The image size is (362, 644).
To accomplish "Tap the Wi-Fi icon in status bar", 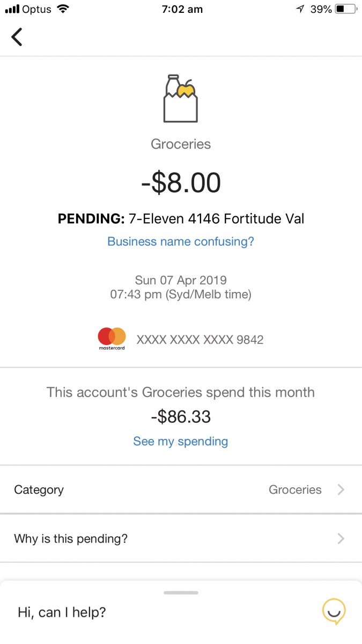I will pos(63,9).
